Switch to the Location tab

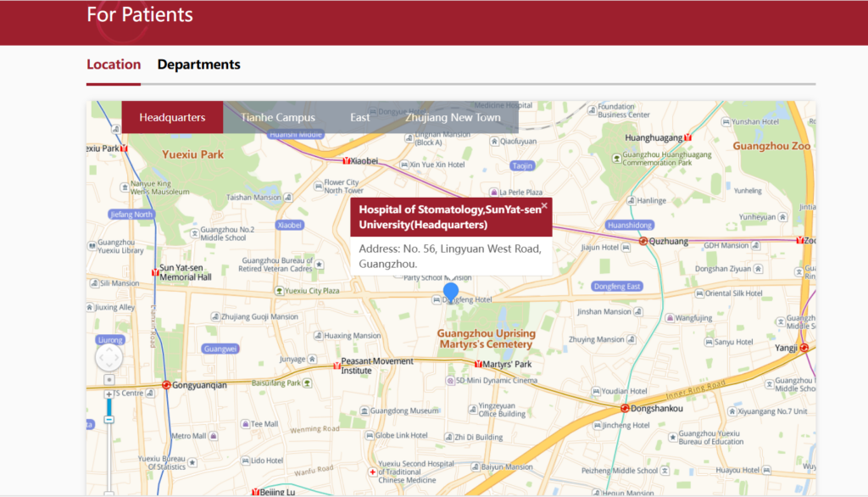click(114, 64)
